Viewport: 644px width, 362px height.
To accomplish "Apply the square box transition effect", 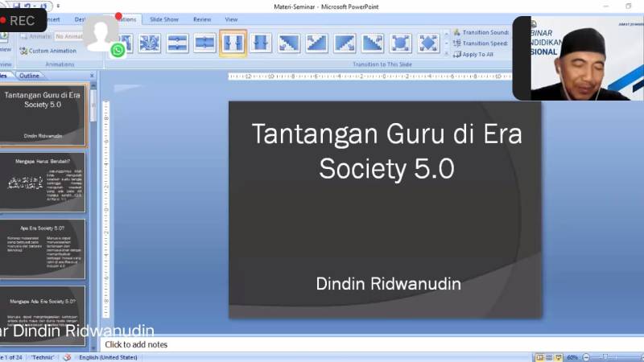I will pos(400,43).
